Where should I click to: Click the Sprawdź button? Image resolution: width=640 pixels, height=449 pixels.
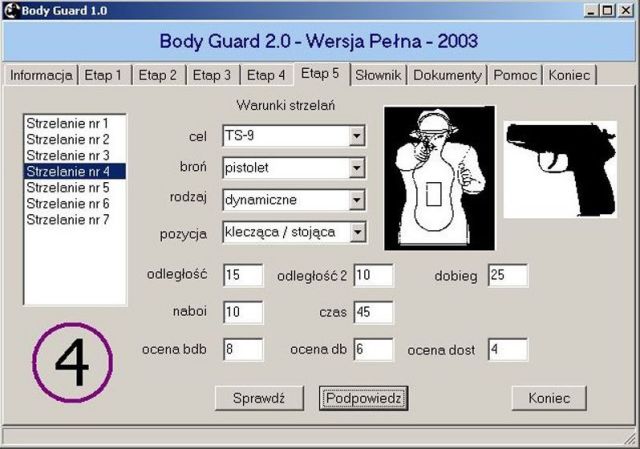pos(259,398)
